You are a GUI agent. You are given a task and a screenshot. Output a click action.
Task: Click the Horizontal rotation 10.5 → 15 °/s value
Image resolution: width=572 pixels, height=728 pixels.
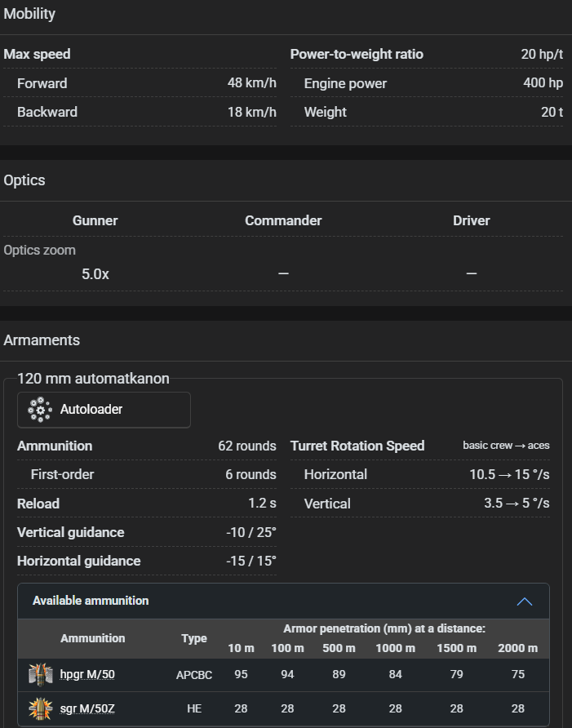[x=509, y=474]
